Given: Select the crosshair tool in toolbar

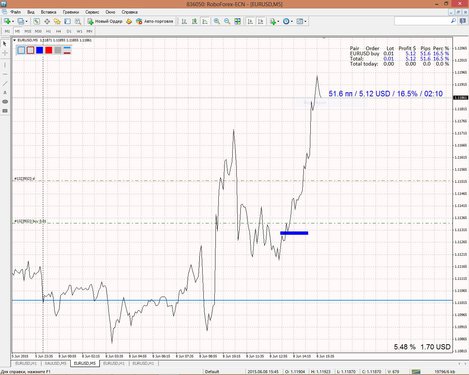Looking at the screenshot, I should pos(47,21).
